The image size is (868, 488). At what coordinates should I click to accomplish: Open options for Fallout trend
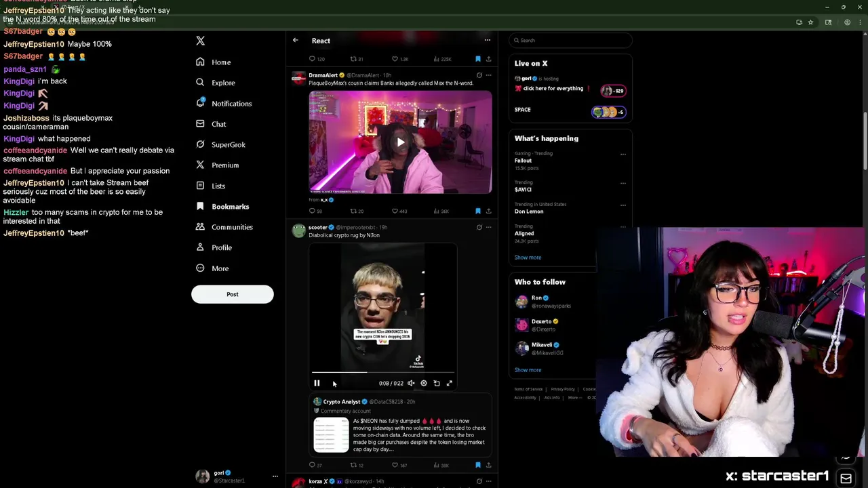tap(623, 154)
